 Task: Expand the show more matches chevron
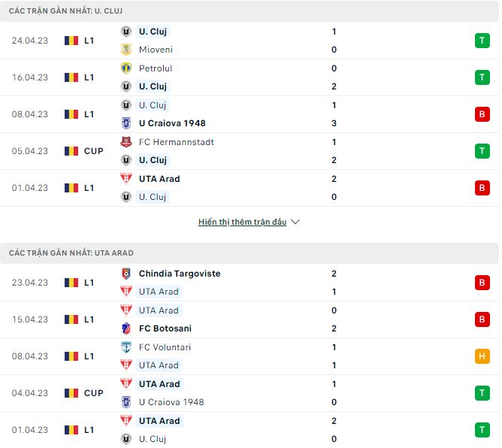pos(295,222)
